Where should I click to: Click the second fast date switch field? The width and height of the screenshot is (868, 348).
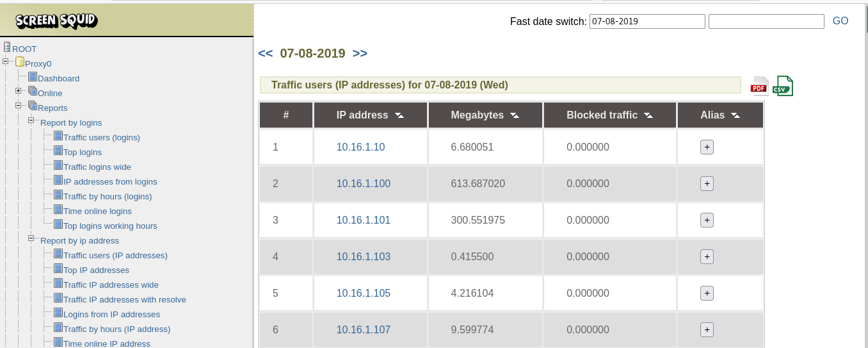click(x=766, y=22)
